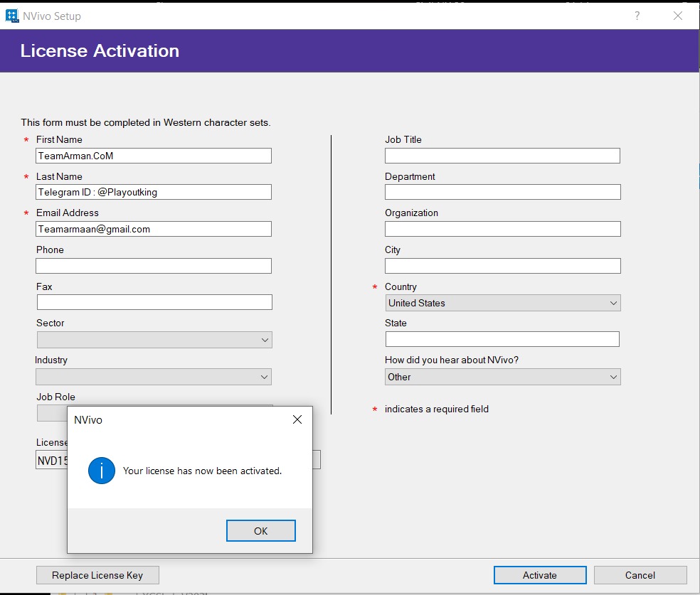Click the 'NVivo' dialog title text
Screen dimensions: 700x595
tap(88, 419)
